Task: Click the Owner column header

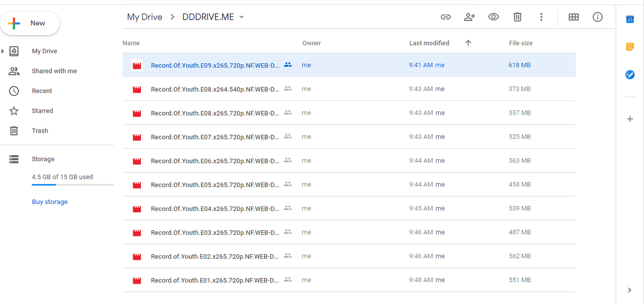Action: click(x=311, y=43)
